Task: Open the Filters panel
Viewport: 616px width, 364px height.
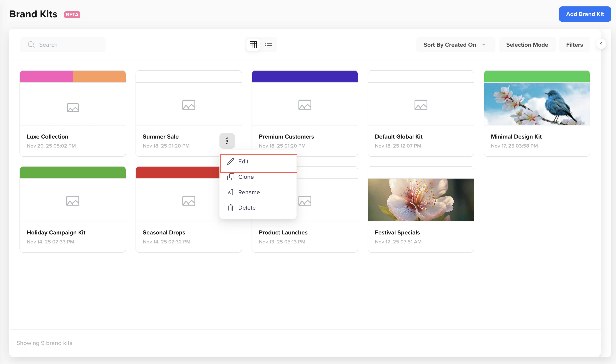Action: (574, 45)
